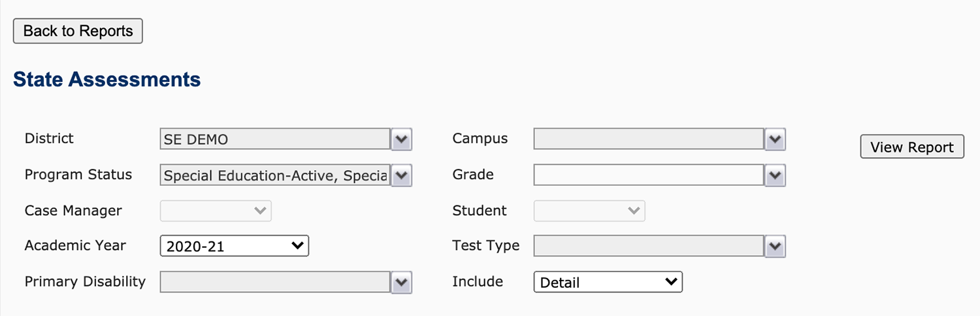The height and width of the screenshot is (316, 980).
Task: Open the Academic Year 2020-21 dropdown
Action: click(x=234, y=246)
